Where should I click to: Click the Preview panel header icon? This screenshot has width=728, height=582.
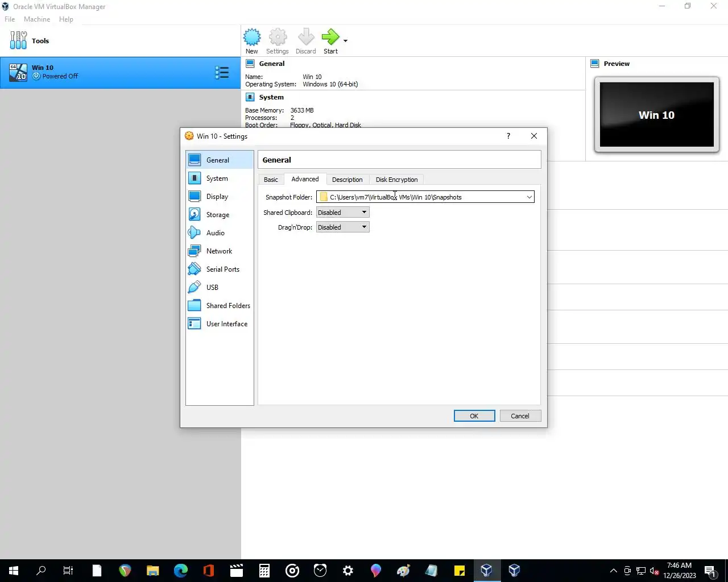[x=595, y=64]
